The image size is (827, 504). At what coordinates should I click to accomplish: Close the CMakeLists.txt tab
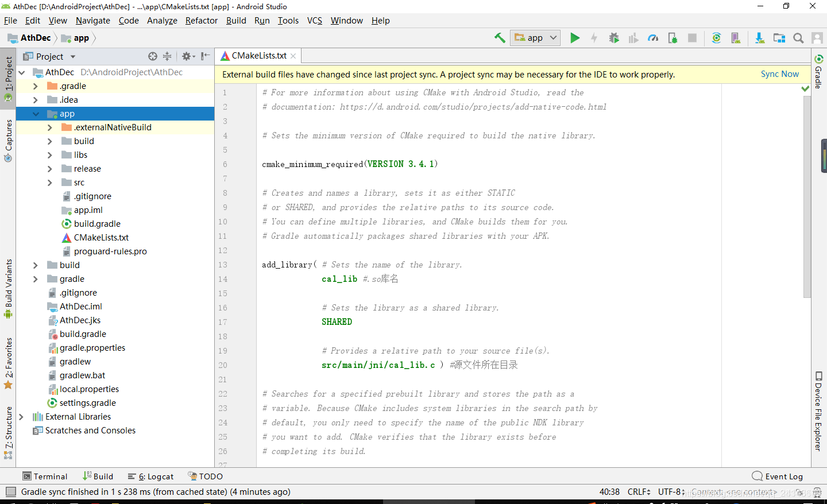click(x=293, y=56)
